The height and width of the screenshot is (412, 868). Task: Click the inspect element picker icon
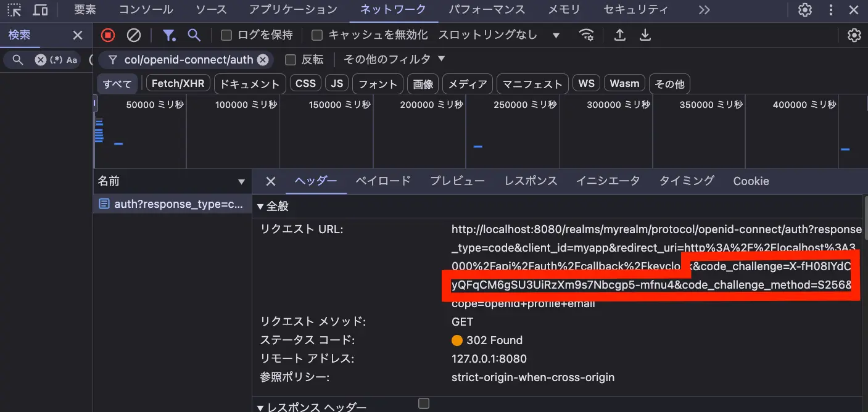coord(14,10)
